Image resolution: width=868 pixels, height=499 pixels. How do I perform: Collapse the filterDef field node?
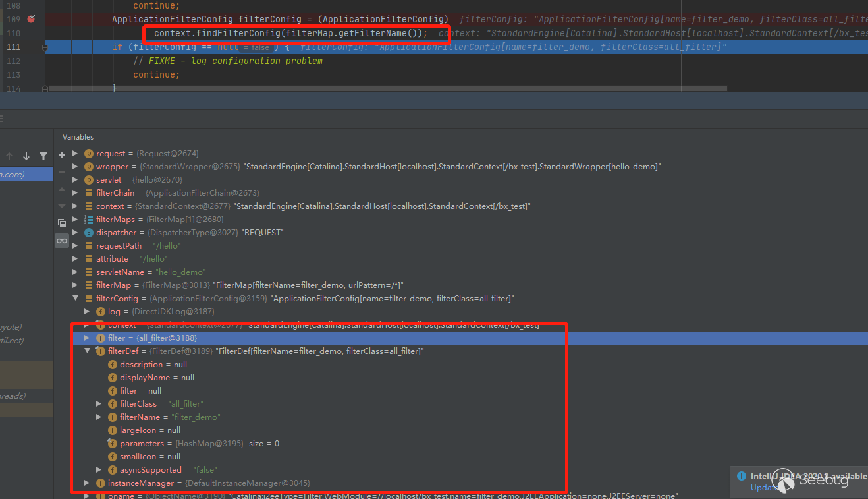(x=88, y=351)
